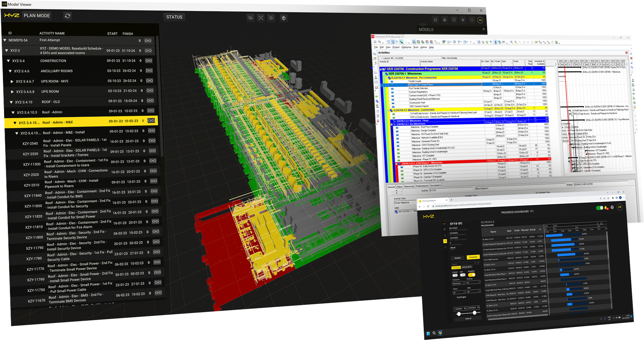644x340 pixels.
Task: Click the refresh icon next to PLAN MODE
Action: click(68, 16)
